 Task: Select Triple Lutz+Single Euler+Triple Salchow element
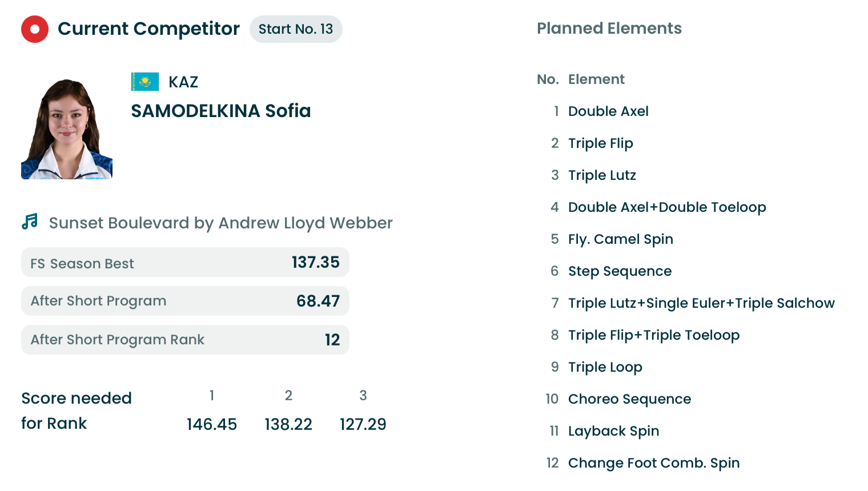click(701, 303)
